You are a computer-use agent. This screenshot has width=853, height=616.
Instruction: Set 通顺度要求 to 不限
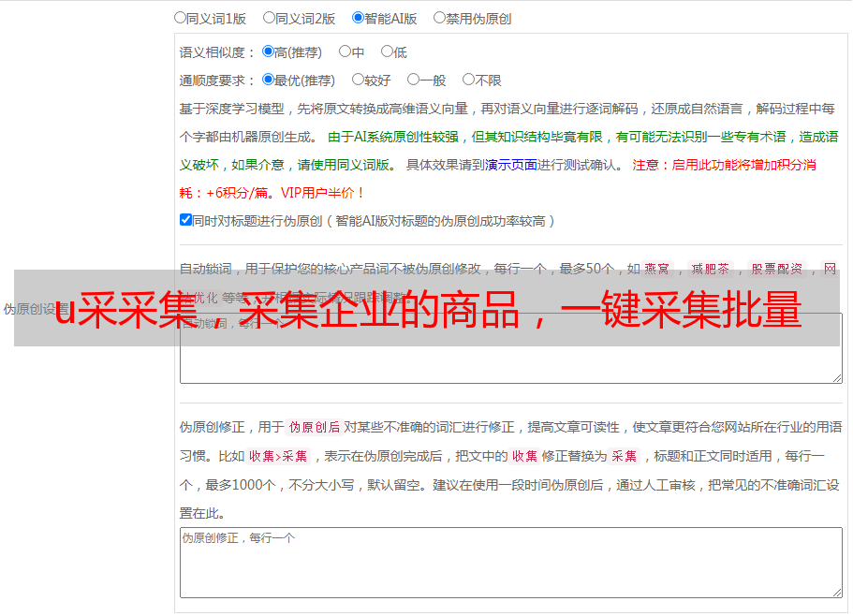coord(468,80)
